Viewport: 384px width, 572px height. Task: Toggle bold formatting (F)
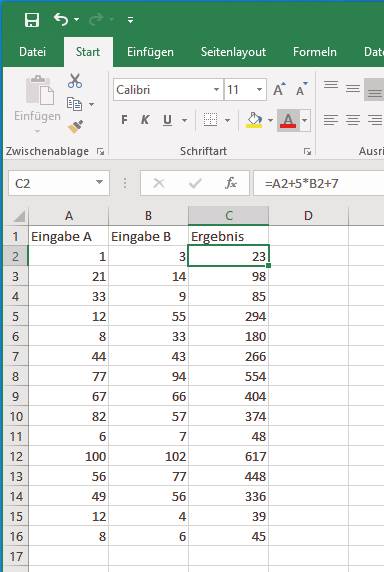(x=124, y=120)
